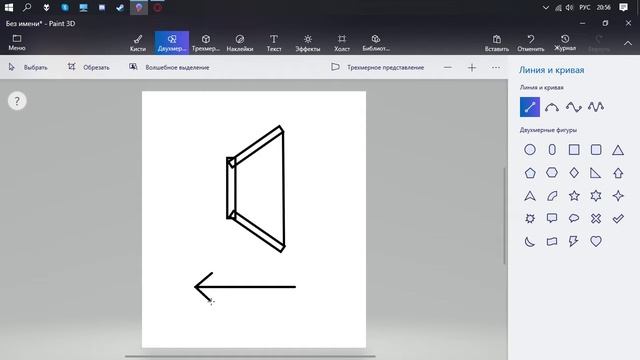Zoom out with the minus button

point(448,67)
